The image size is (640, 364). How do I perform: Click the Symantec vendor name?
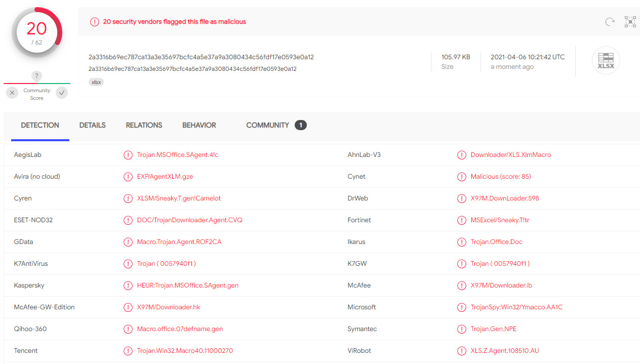363,329
